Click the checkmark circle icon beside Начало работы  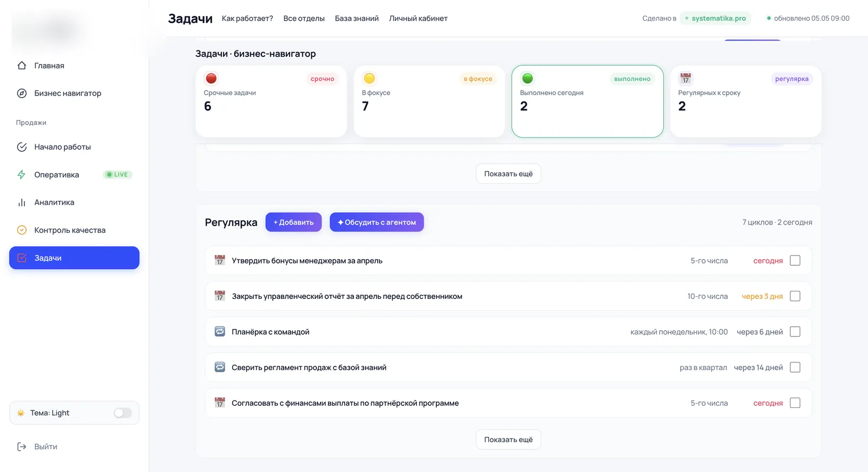tap(22, 147)
